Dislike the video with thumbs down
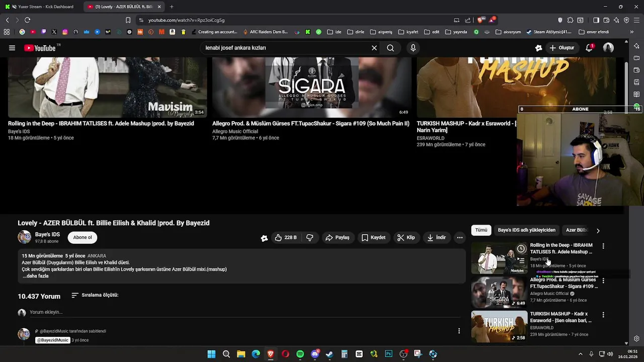The height and width of the screenshot is (362, 644). [310, 237]
